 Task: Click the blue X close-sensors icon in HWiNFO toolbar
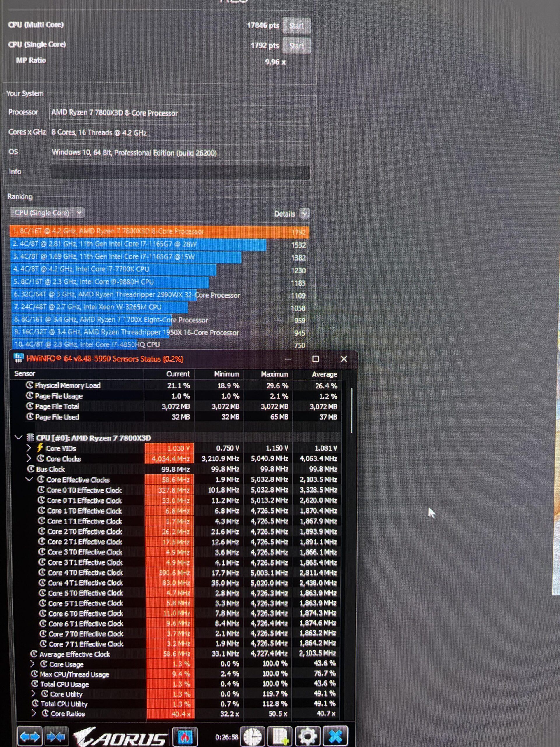pos(335,736)
